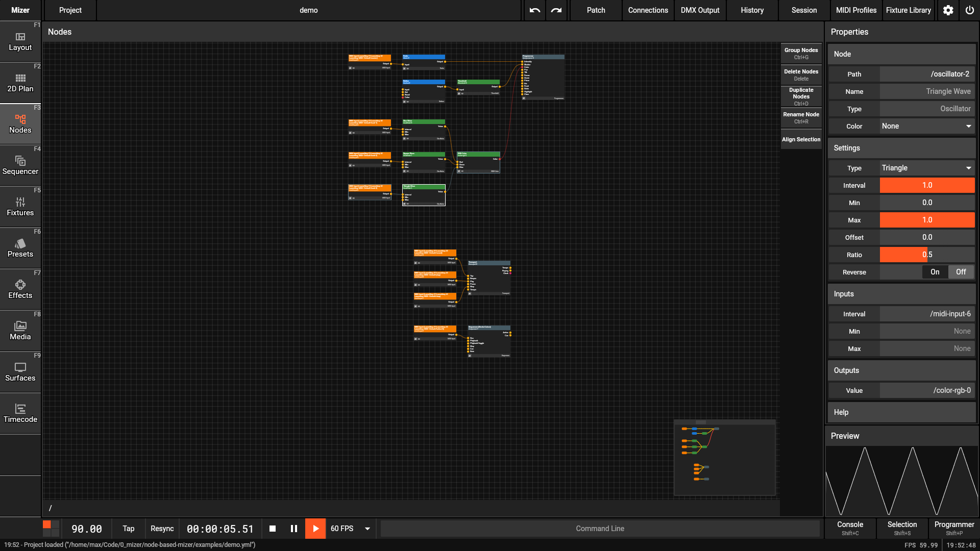Open the Fixture Library tab
Screen dimensions: 980x551
(908, 10)
